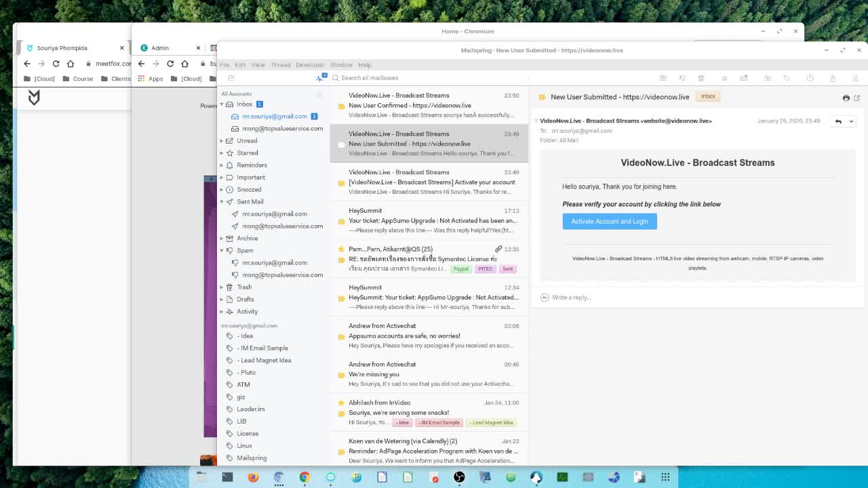Collapse the Sent Mail tree
868x488 pixels.
pos(222,202)
